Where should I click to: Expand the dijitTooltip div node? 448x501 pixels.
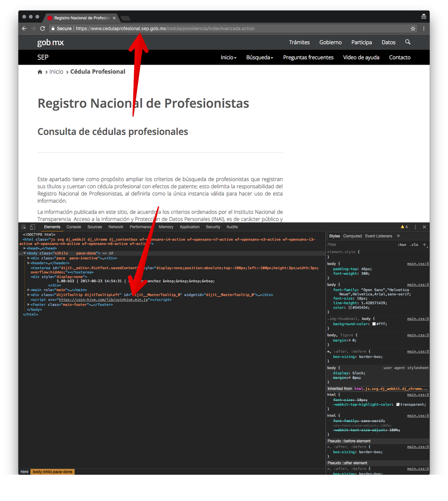[x=28, y=295]
